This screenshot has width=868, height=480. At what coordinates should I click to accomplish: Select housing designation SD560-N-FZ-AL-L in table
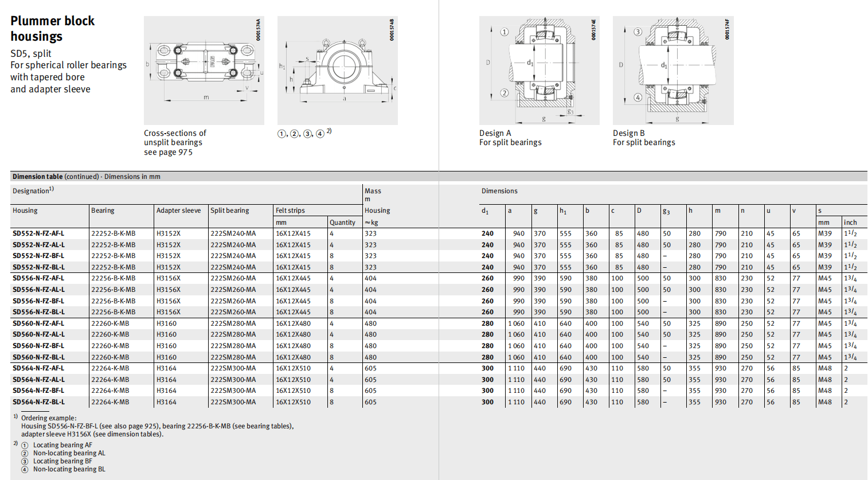tap(38, 335)
